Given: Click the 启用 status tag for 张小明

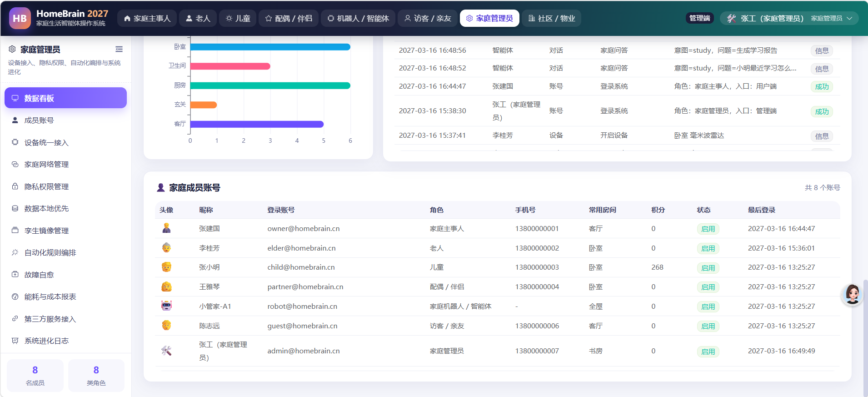Looking at the screenshot, I should pyautogui.click(x=708, y=268).
